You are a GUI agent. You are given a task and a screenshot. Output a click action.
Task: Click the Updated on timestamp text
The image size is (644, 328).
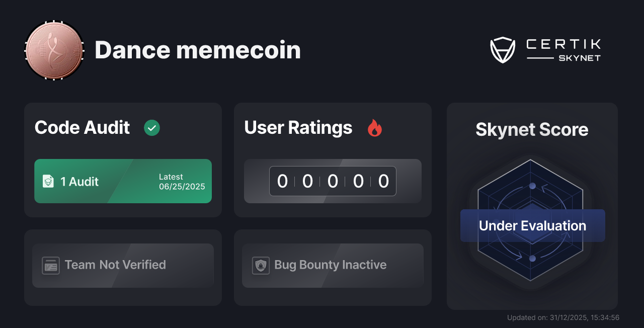click(563, 317)
